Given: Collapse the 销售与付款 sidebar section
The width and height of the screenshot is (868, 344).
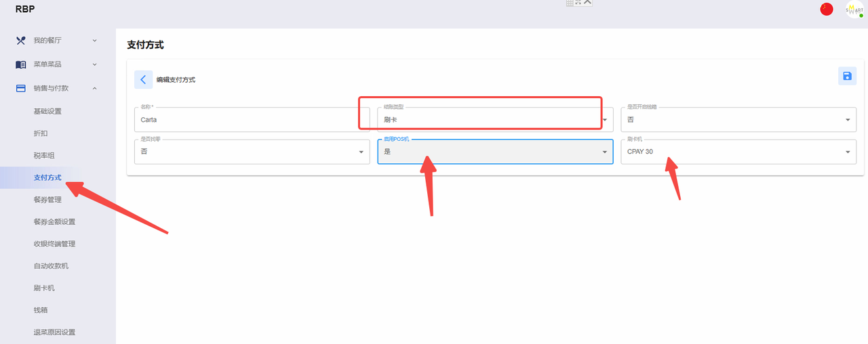Looking at the screenshot, I should [94, 88].
